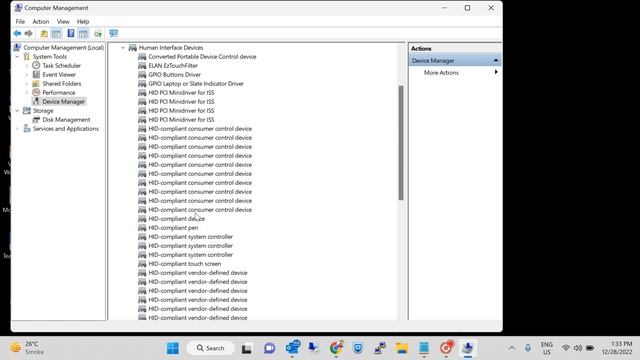Image resolution: width=640 pixels, height=360 pixels.
Task: Click the ELAN EzTouchFilter device icon
Action: click(x=142, y=65)
